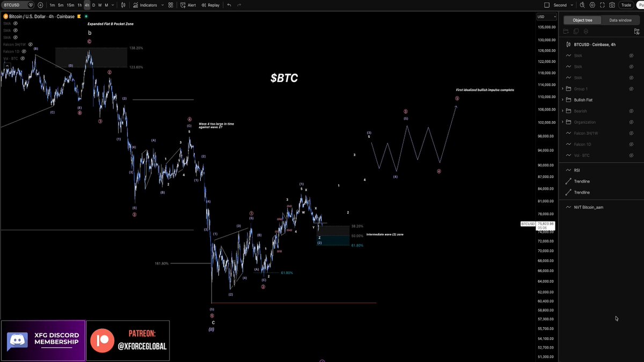
Task: Open the layout setup square icon
Action: tap(547, 5)
